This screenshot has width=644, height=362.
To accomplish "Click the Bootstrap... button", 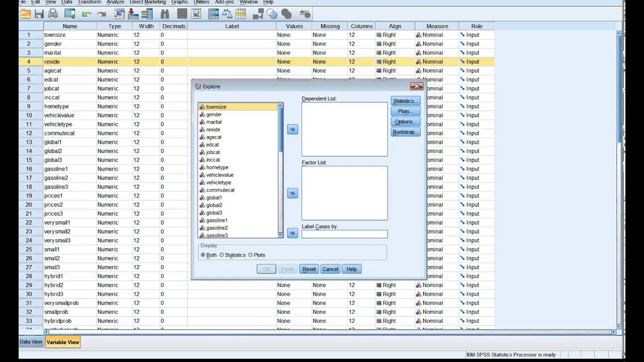I will pos(405,132).
